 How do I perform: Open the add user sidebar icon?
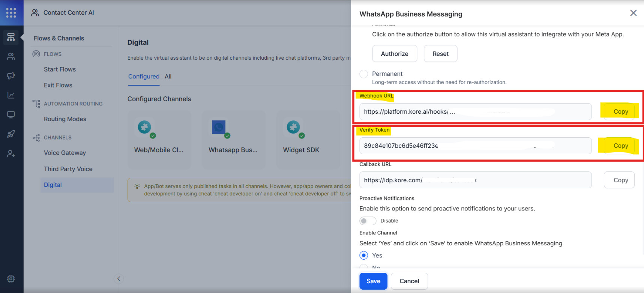pyautogui.click(x=11, y=153)
